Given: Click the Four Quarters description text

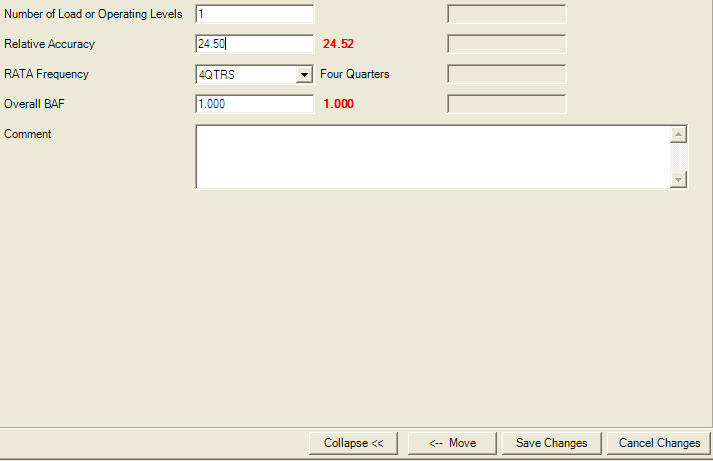Looking at the screenshot, I should coord(355,74).
